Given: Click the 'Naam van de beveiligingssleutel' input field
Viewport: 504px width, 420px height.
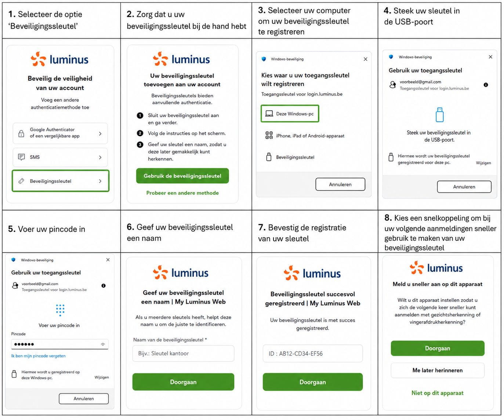Looking at the screenshot, I should coord(183,354).
